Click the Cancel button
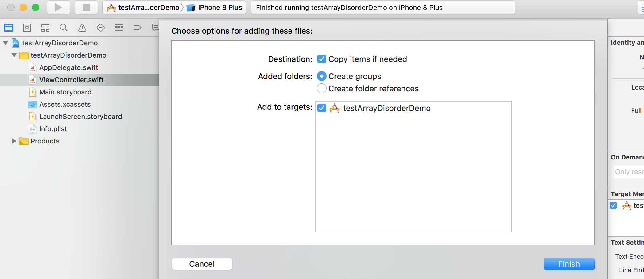The image size is (644, 279). pyautogui.click(x=202, y=264)
